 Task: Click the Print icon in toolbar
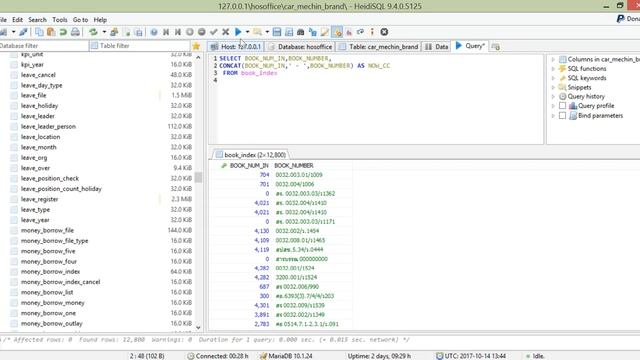tap(75, 32)
